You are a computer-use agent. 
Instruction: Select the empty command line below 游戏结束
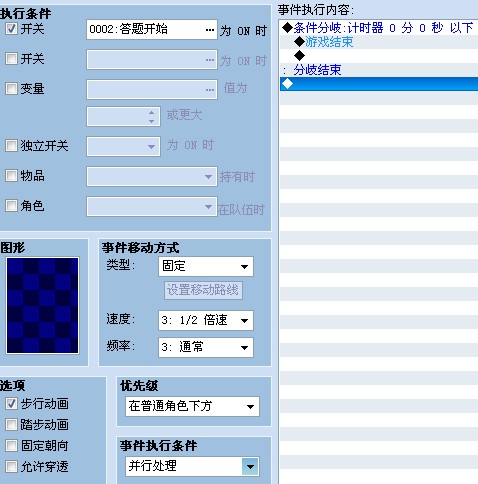379,56
